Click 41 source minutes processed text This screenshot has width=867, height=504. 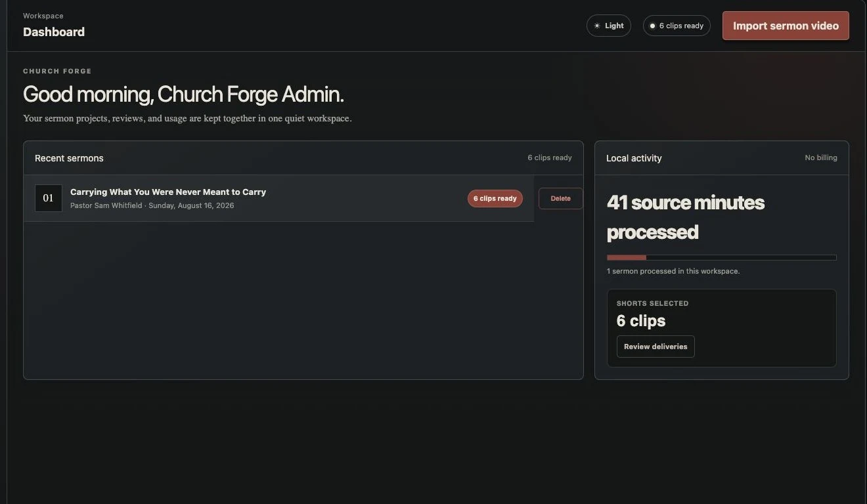[x=686, y=217]
